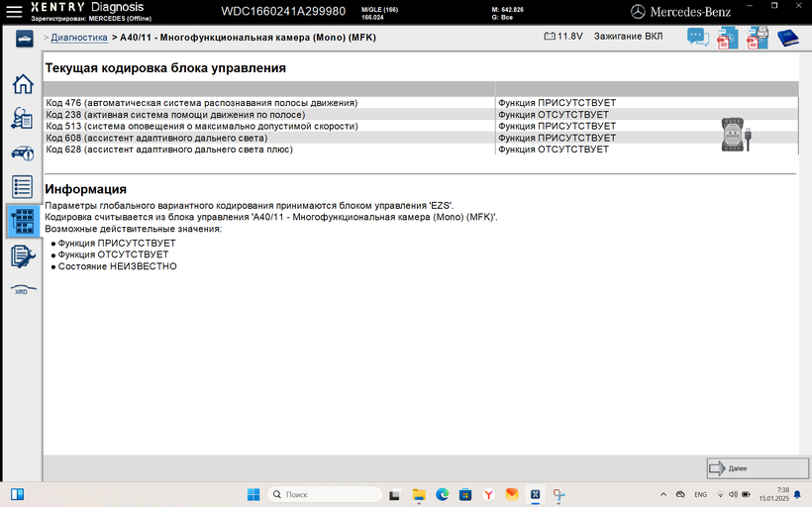Click the Текущая кодировка блока управления heading
The width and height of the screenshot is (812, 507).
pyautogui.click(x=165, y=68)
